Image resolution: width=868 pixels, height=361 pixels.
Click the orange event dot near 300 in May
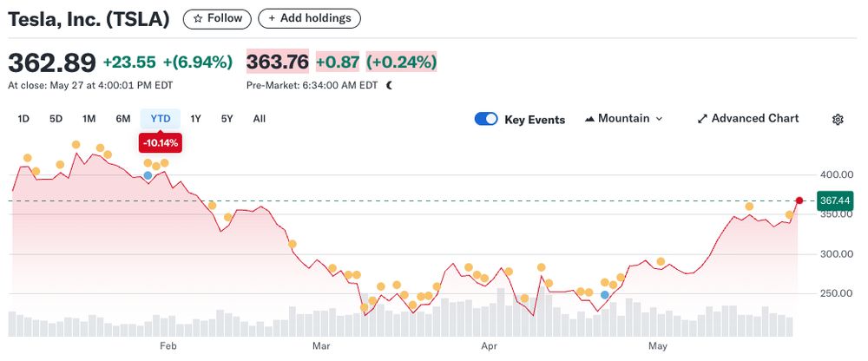point(661,261)
